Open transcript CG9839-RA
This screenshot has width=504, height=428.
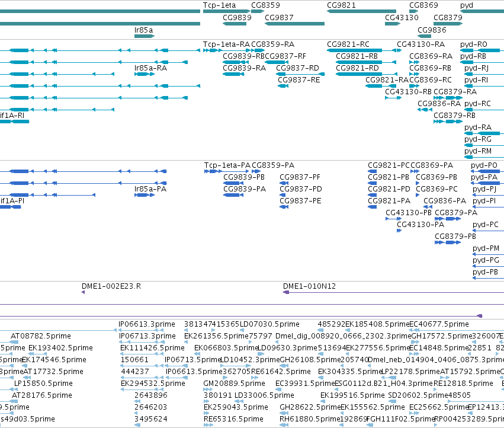point(244,68)
